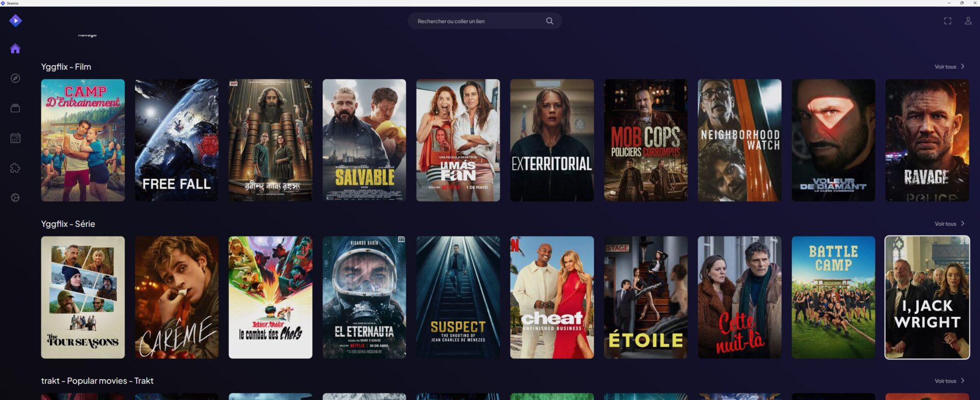Open Neighborhood Watch movie poster
The height and width of the screenshot is (400, 980).
pyautogui.click(x=740, y=140)
